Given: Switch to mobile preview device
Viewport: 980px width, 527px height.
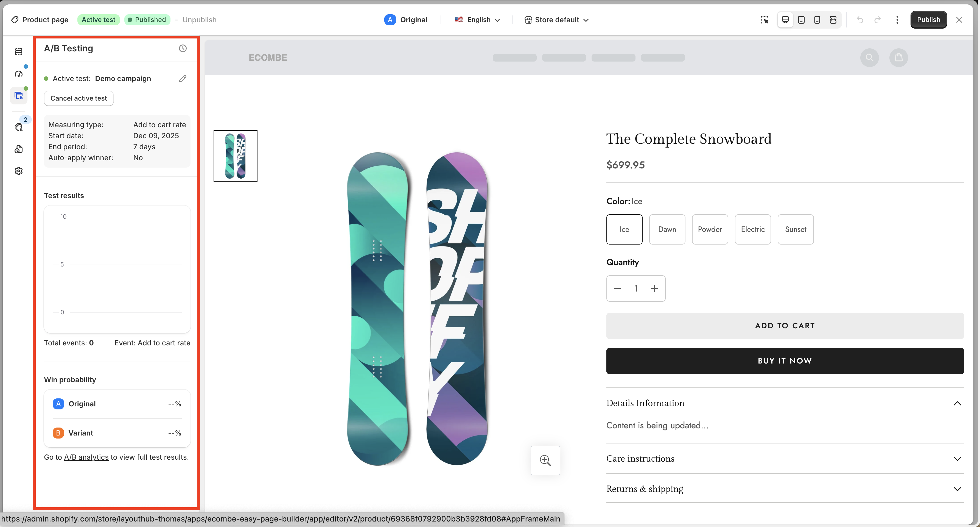Looking at the screenshot, I should pos(817,20).
